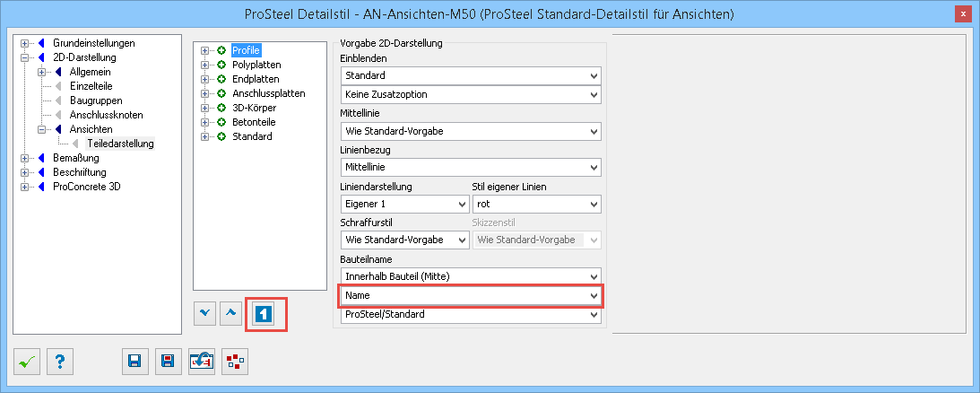Collapse the 2D-Darstellung tree node

[x=24, y=57]
